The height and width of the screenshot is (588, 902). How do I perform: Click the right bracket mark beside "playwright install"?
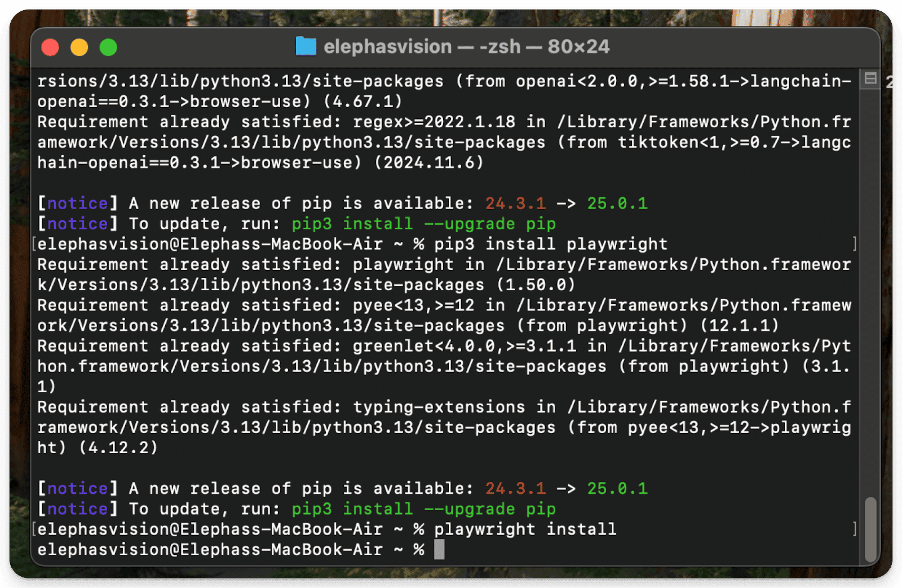[855, 529]
